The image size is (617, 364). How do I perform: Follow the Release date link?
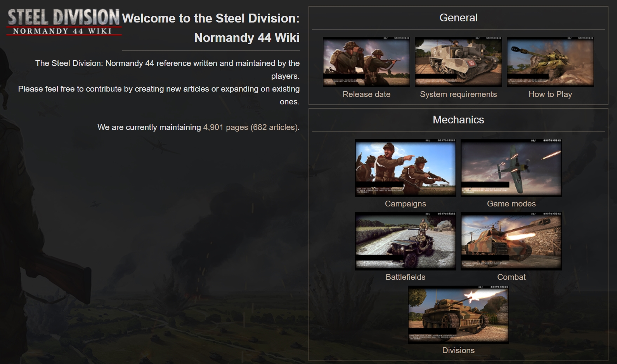pos(366,94)
